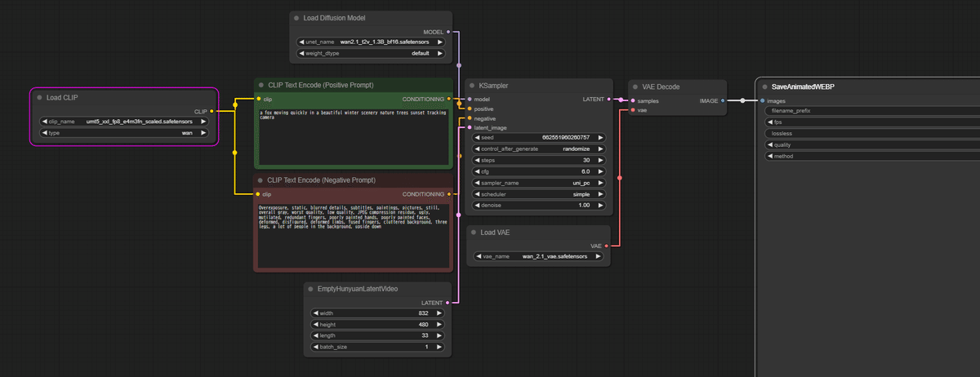This screenshot has width=980, height=377.
Task: Collapse the KSampler node via its title dot
Action: (x=473, y=85)
